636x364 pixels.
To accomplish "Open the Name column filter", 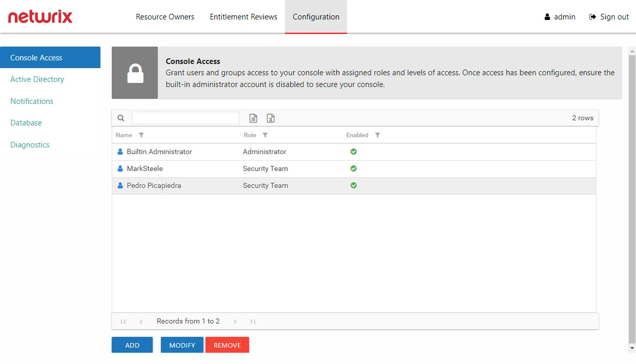I will pos(141,135).
